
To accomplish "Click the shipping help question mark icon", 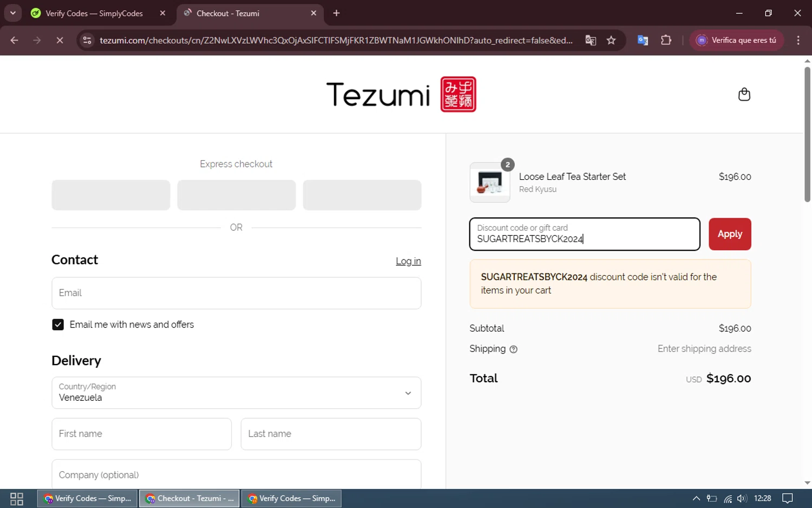I will (x=513, y=349).
